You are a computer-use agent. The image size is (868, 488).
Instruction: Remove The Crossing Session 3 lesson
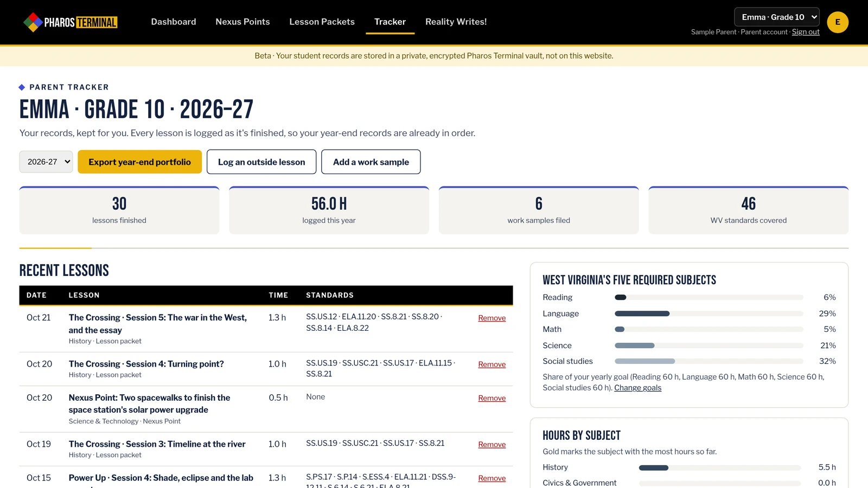(x=492, y=445)
